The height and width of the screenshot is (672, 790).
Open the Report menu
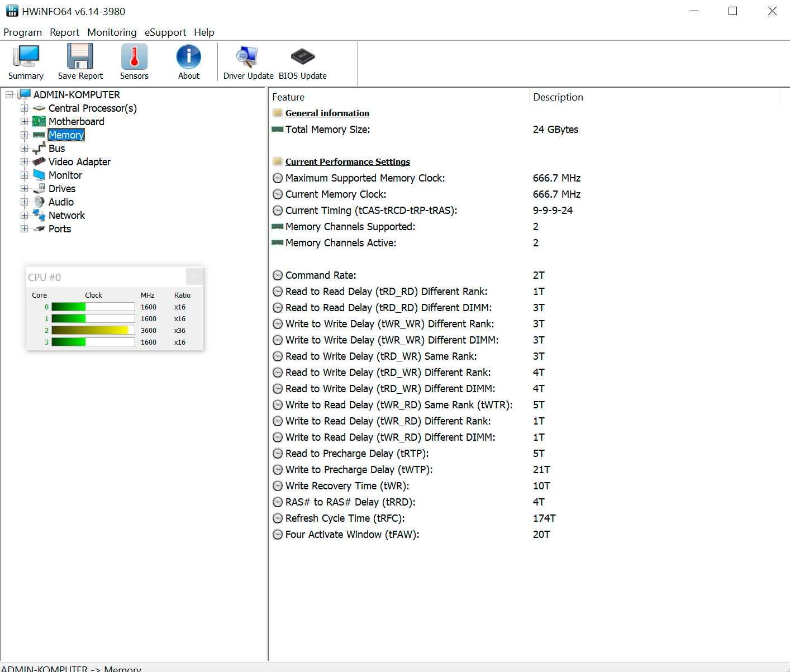click(65, 32)
